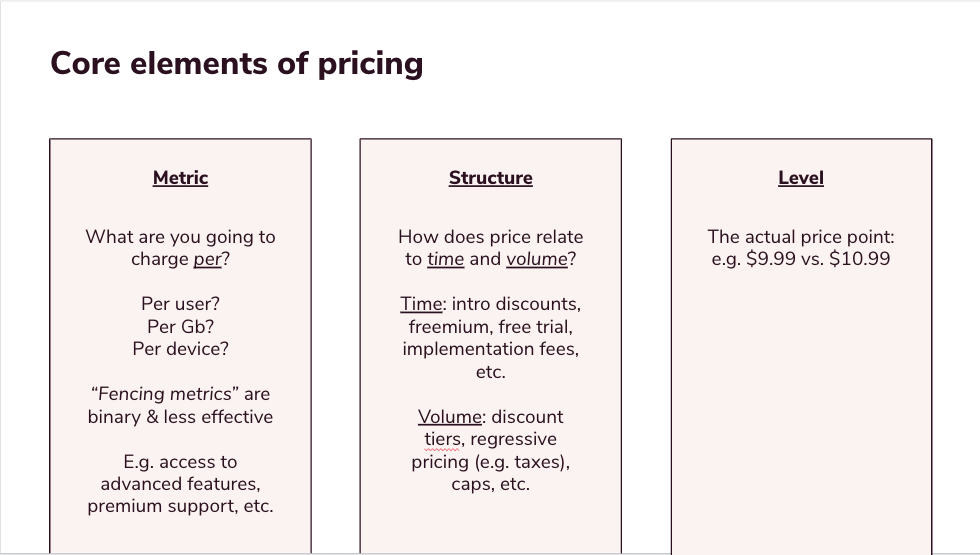This screenshot has height=555, width=980.
Task: Click the underlined Level heading
Action: coord(800,178)
